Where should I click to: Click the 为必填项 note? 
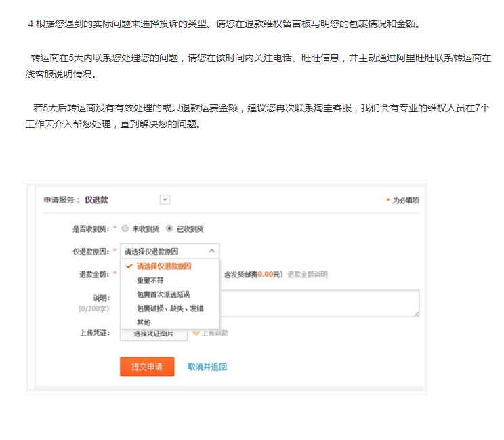pos(406,201)
